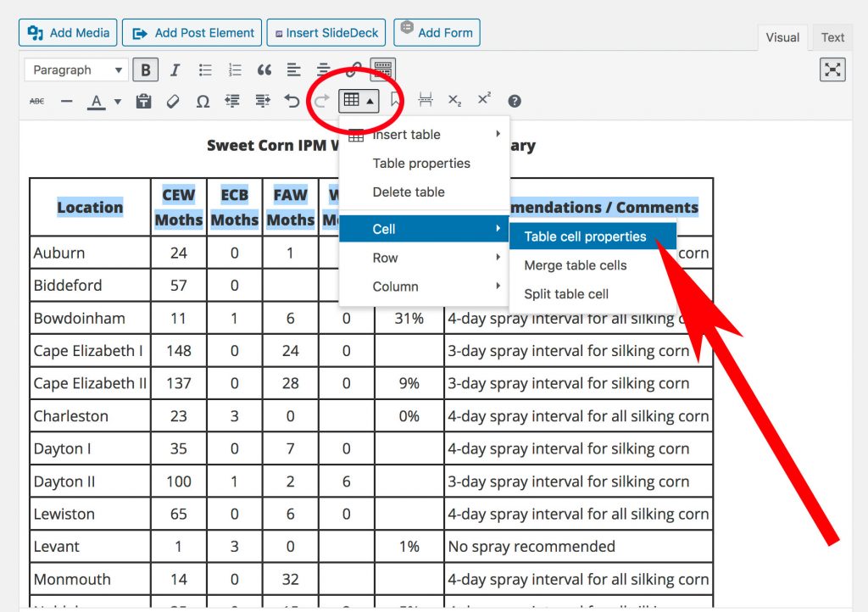
Task: Open the table menu dropdown
Action: point(359,100)
